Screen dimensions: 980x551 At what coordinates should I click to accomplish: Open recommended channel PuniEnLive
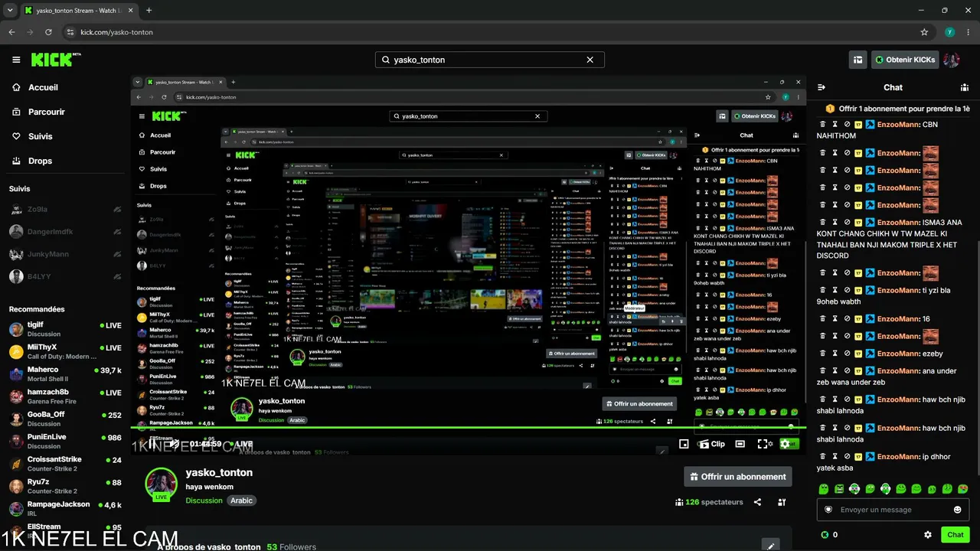(x=64, y=441)
